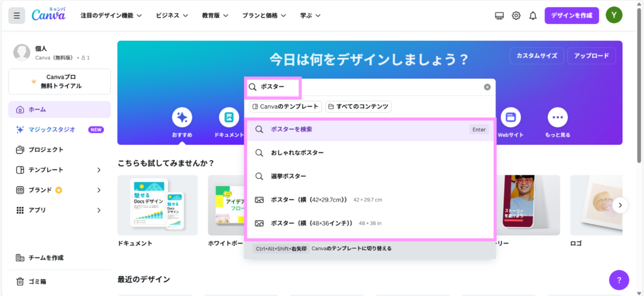Toggle the Canvaのテンプレート filter chip
The image size is (644, 296).
[x=286, y=107]
